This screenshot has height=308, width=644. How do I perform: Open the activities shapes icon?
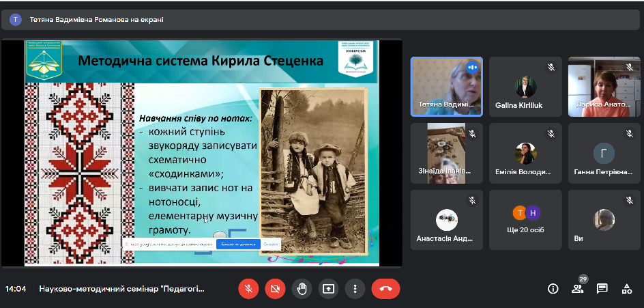click(x=627, y=289)
